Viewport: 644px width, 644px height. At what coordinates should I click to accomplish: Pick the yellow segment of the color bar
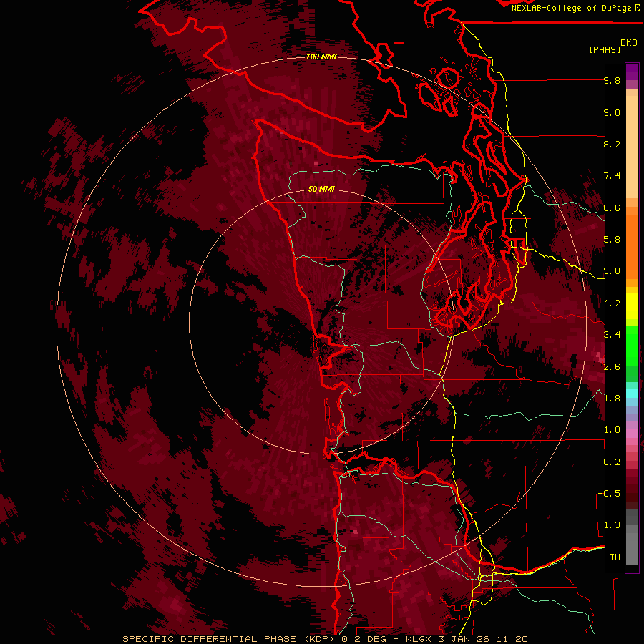(x=632, y=306)
